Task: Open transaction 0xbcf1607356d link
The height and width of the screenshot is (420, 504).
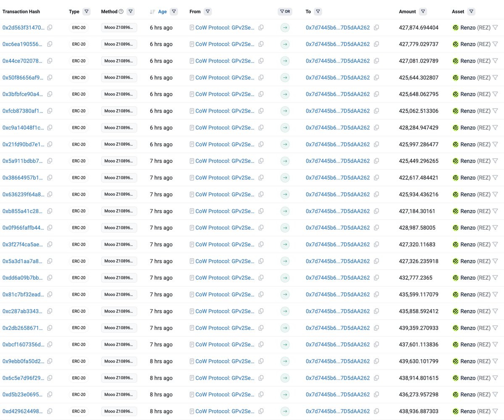Action: click(24, 344)
